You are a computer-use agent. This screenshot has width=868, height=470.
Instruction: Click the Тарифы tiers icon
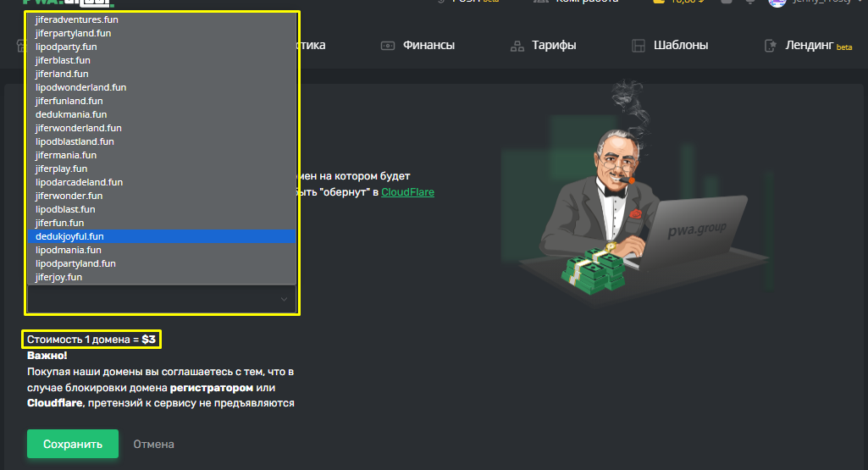[517, 46]
